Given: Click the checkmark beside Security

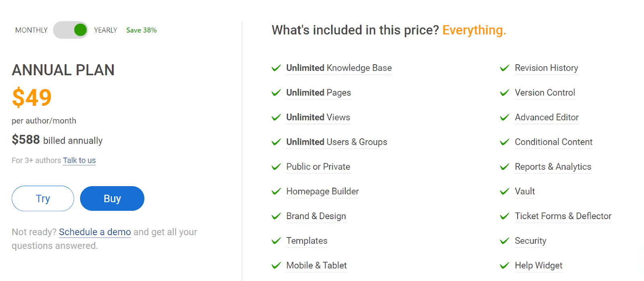Looking at the screenshot, I should pyautogui.click(x=504, y=241).
